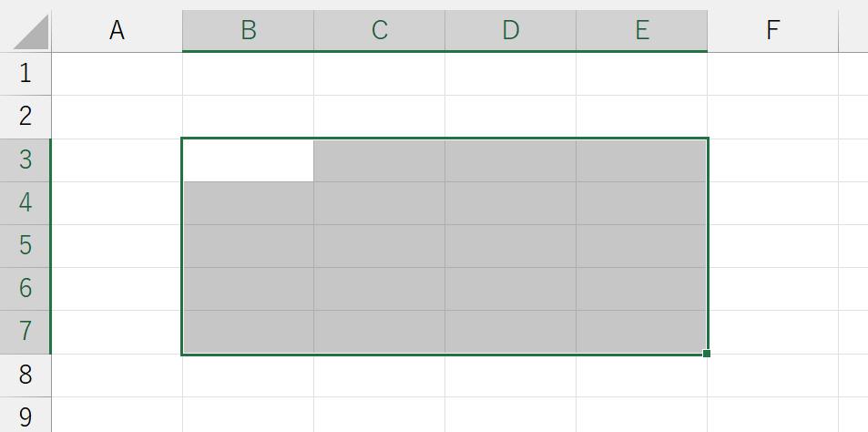Screen dimensions: 868x432
Task: Select column D header
Action: tap(510, 30)
